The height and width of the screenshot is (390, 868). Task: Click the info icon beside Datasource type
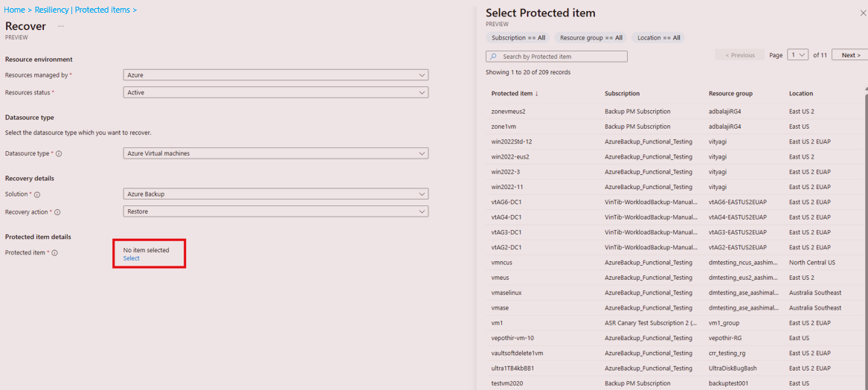pyautogui.click(x=59, y=153)
